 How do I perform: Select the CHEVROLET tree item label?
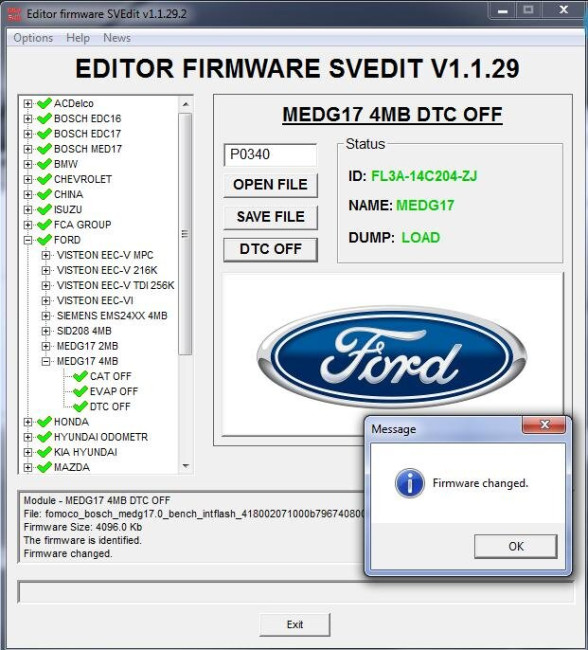point(83,179)
